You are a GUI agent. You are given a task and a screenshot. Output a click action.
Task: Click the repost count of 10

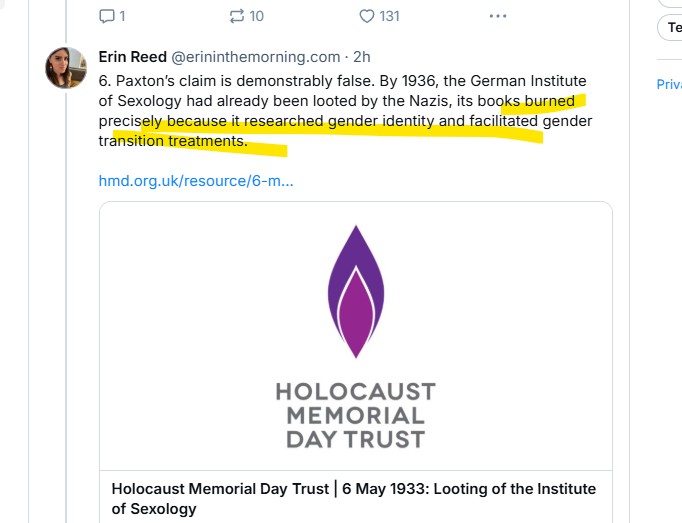click(x=257, y=16)
